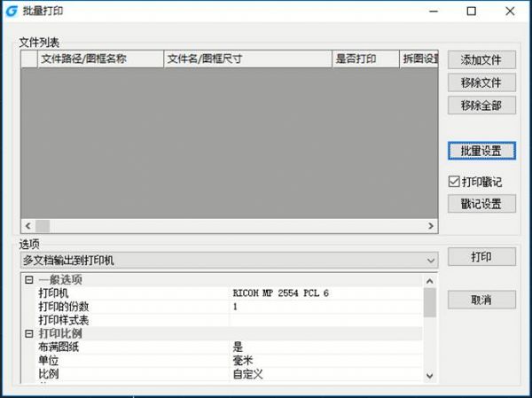Screen dimensions: 532x398
Task: Open 批量设置 settings
Action: [x=481, y=151]
